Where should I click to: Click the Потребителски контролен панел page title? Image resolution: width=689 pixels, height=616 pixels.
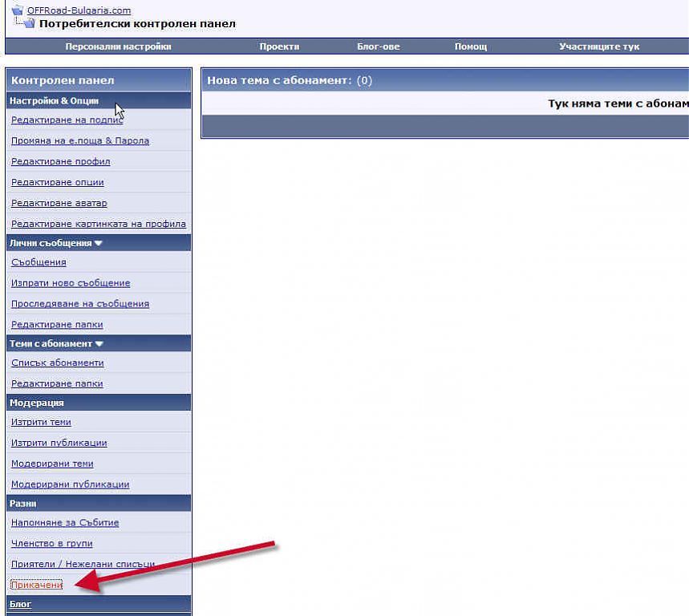click(137, 23)
